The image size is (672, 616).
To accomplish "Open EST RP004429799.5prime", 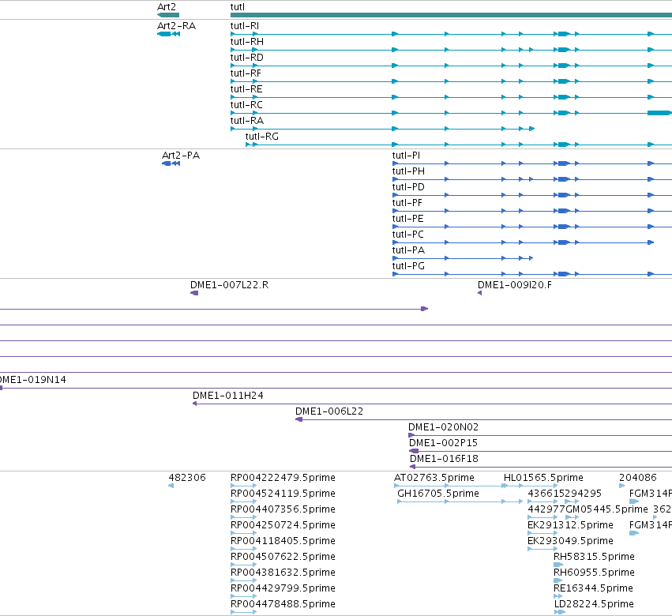I will click(x=283, y=588).
